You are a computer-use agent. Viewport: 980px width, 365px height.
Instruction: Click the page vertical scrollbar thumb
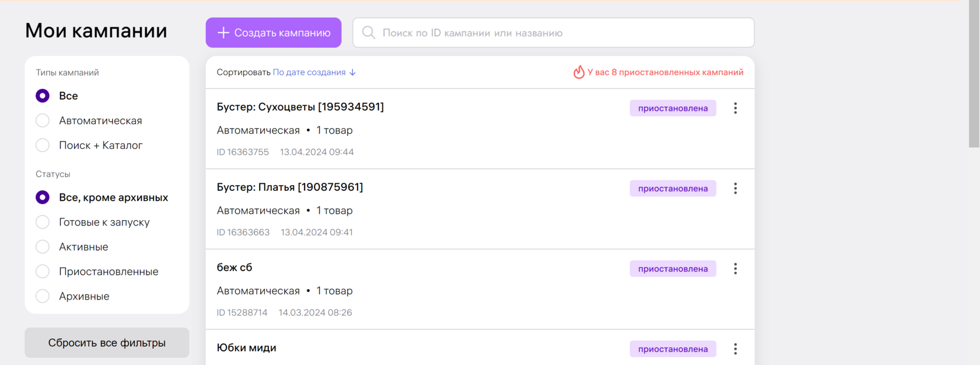coord(974,74)
